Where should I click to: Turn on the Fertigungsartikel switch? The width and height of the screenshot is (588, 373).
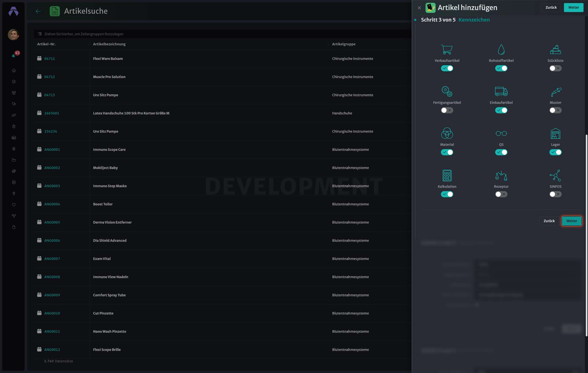click(447, 110)
